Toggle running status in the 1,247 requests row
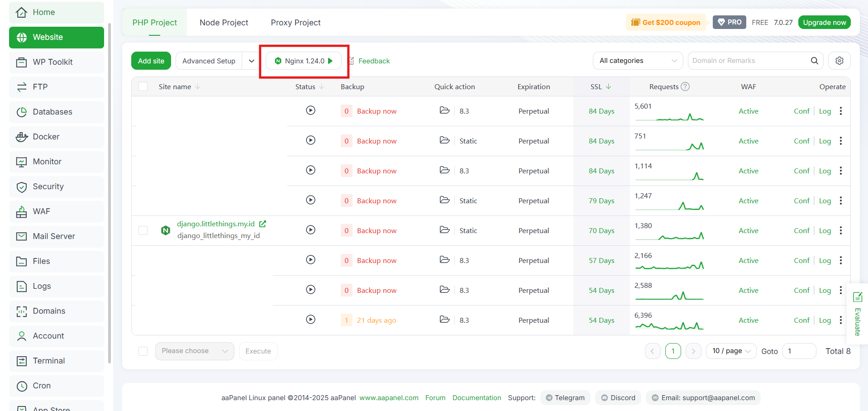This screenshot has width=868, height=411. coord(310,200)
